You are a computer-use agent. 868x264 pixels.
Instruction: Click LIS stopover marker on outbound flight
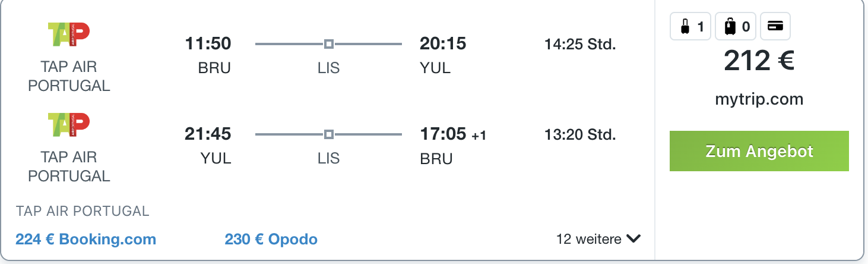328,44
